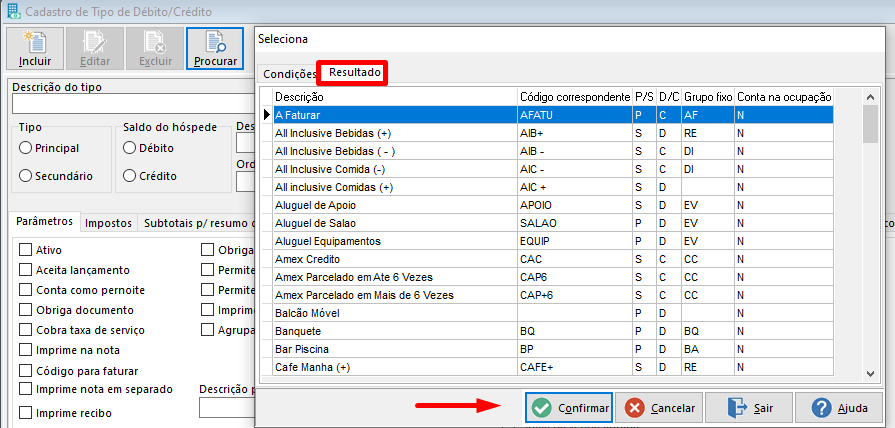895x428 pixels.
Task: Toggle Obriga documento checkbox
Action: click(x=25, y=310)
